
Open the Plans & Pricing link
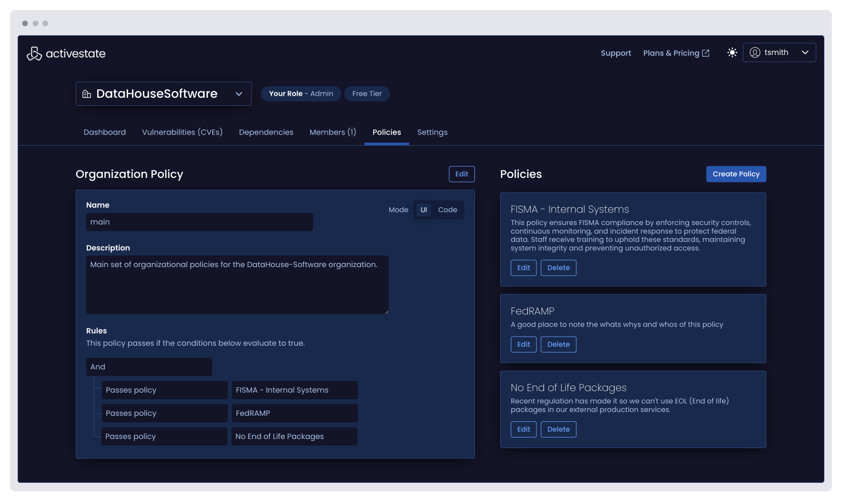pyautogui.click(x=676, y=53)
